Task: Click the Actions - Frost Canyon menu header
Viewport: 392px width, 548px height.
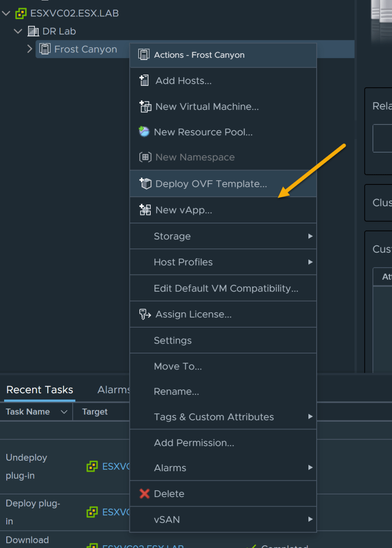Action: pos(223,55)
